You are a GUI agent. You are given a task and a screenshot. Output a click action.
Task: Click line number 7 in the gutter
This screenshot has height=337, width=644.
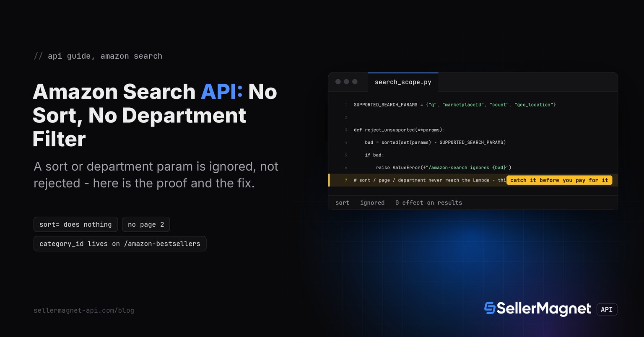click(346, 180)
